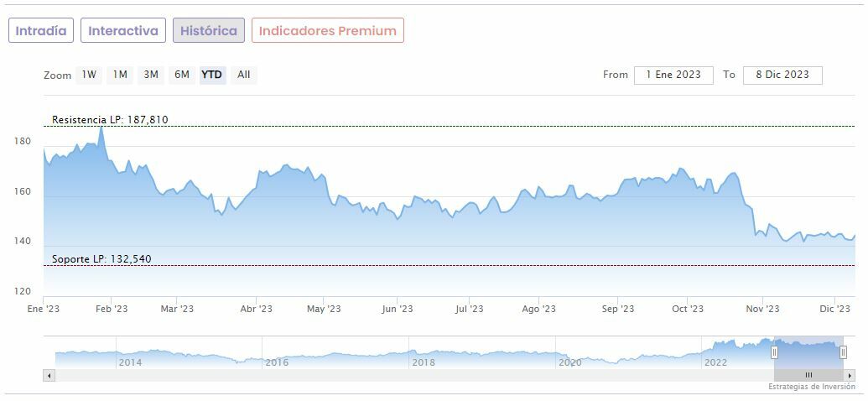Click the Resistencia LP 187,810 label

tap(110, 120)
